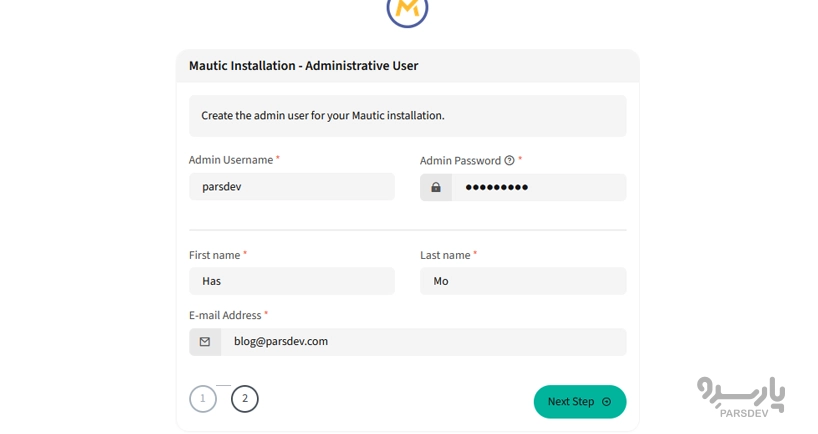
Task: Click the Admin Username label
Action: point(231,160)
